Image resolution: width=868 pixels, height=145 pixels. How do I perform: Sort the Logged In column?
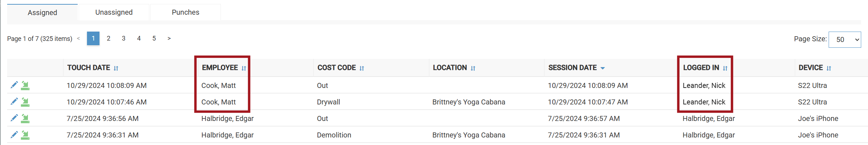pyautogui.click(x=725, y=68)
